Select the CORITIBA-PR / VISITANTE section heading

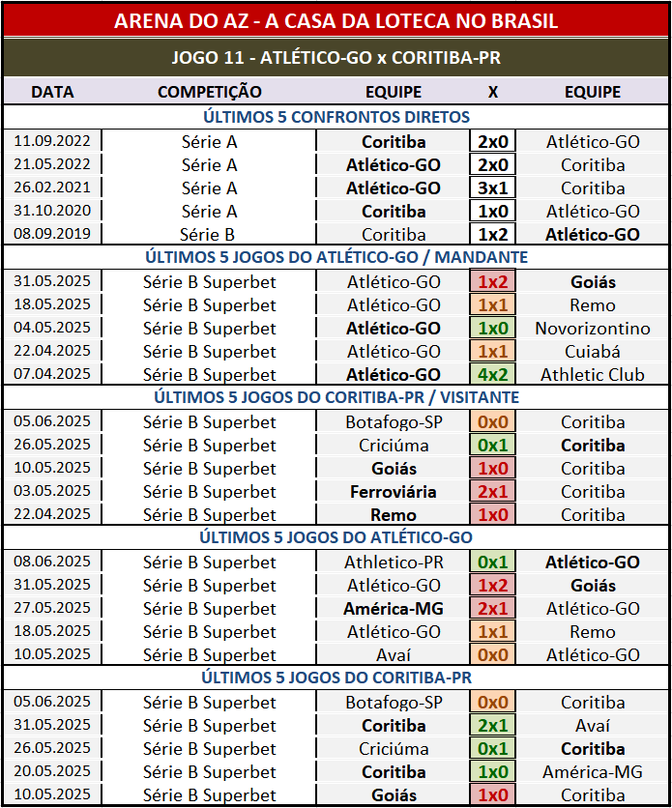pyautogui.click(x=336, y=397)
